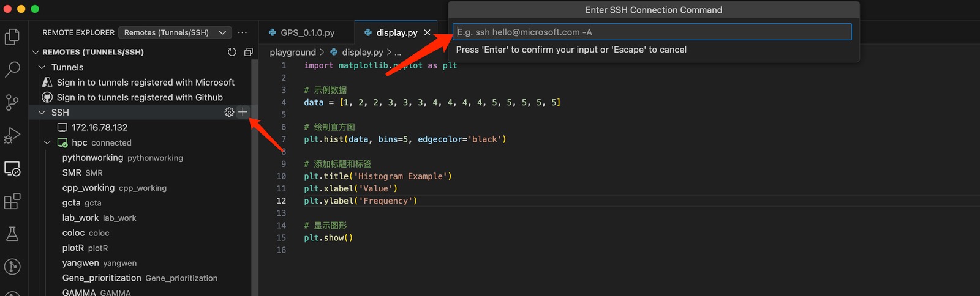Collapse the Tunnels tree section
This screenshot has width=980, height=296.
pos(42,67)
